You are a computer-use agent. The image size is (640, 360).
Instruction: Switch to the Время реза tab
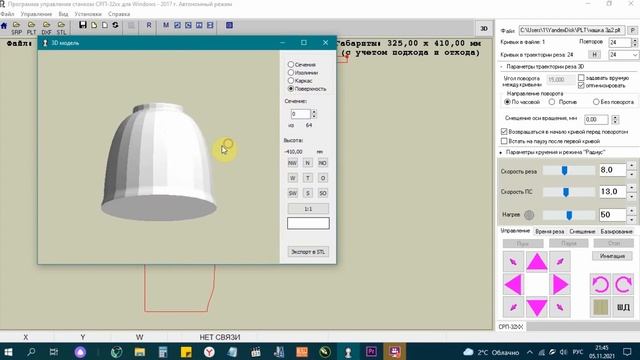click(x=549, y=231)
